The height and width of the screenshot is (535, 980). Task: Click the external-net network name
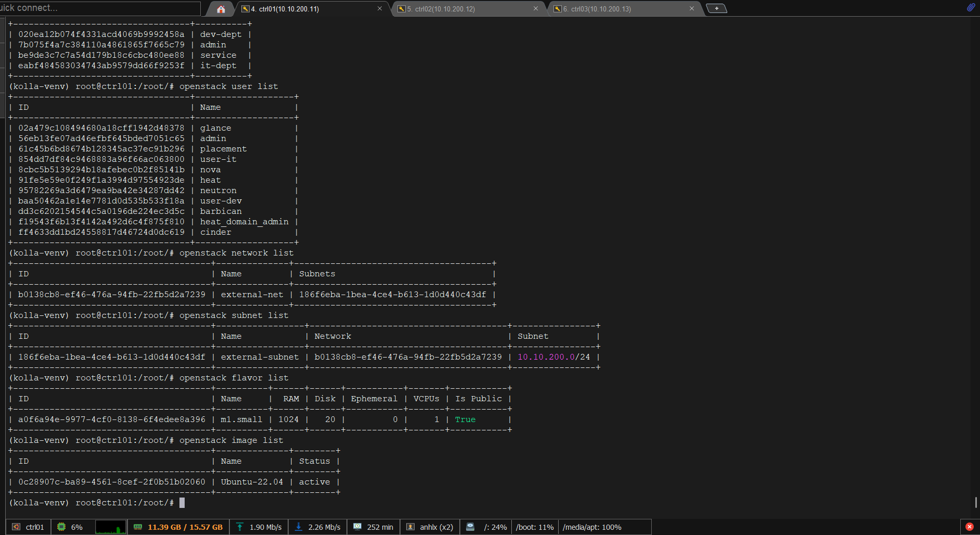coord(252,295)
